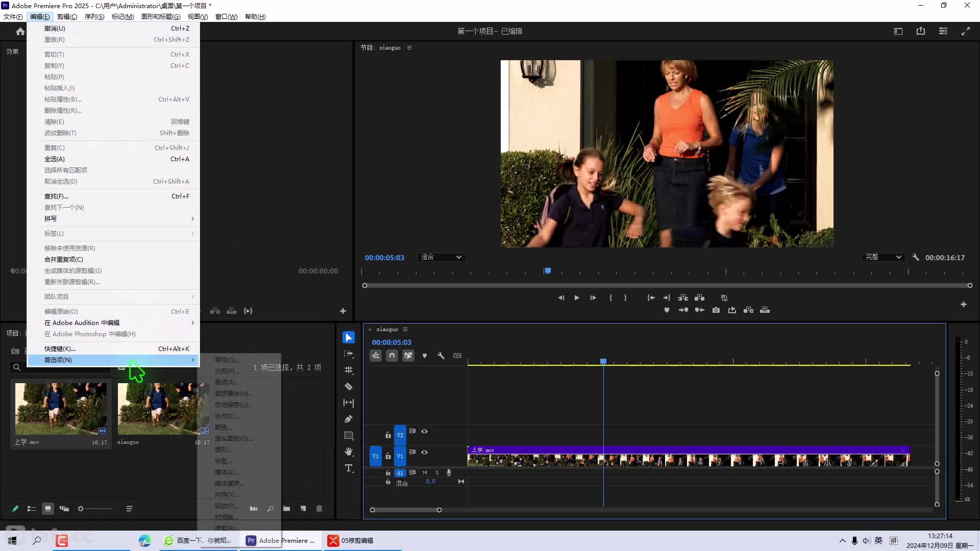Toggle linked selection in timeline
980x551 pixels.
click(x=408, y=356)
